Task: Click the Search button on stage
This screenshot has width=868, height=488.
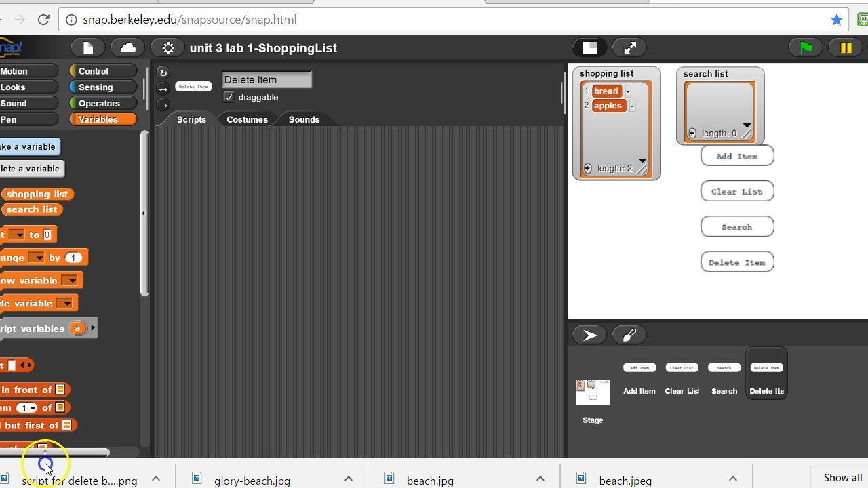Action: point(737,226)
